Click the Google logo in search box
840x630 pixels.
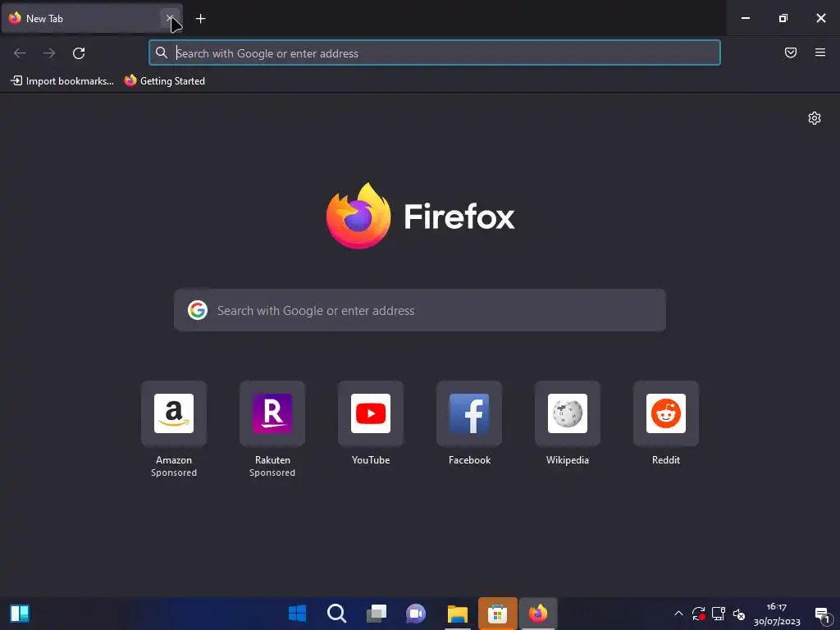pos(198,310)
